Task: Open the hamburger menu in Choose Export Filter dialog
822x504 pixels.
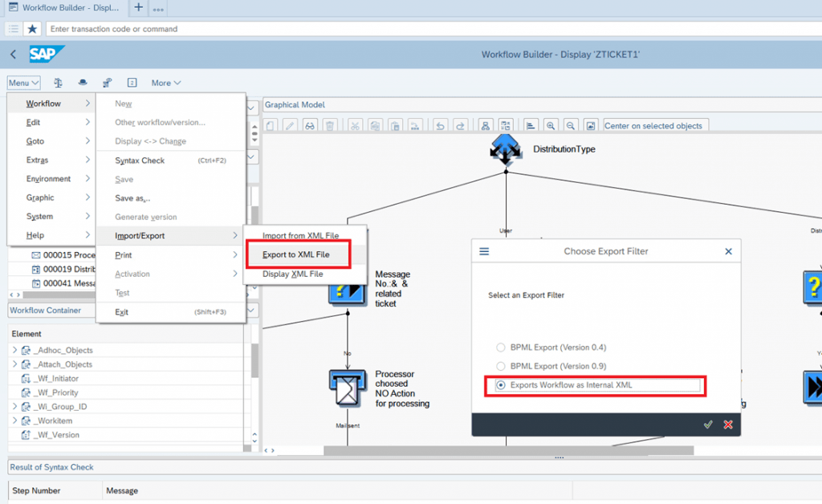Action: 484,251
